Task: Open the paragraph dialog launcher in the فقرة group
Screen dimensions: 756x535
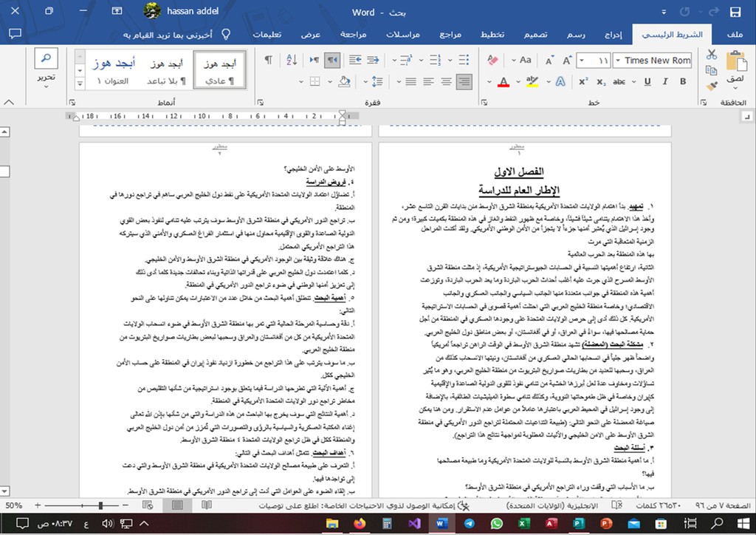Action: coord(261,102)
